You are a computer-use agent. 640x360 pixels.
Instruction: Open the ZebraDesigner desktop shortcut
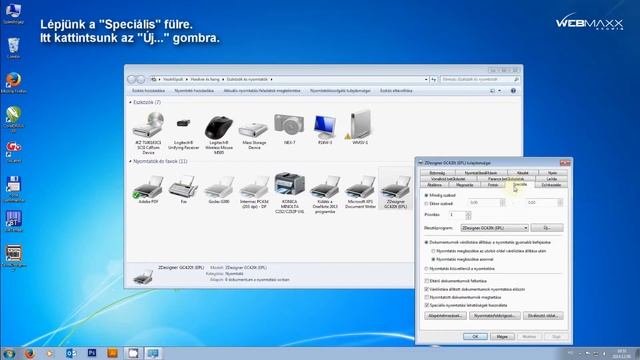coord(13,257)
